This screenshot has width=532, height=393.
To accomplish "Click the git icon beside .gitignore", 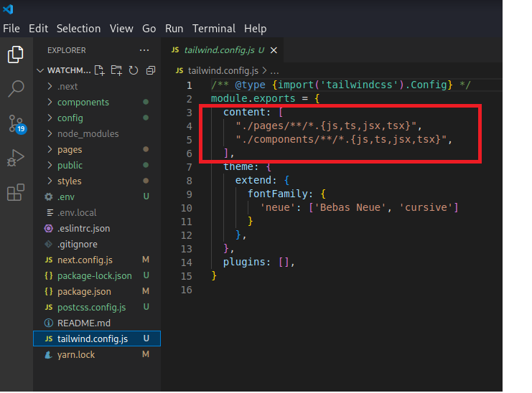I will [49, 245].
